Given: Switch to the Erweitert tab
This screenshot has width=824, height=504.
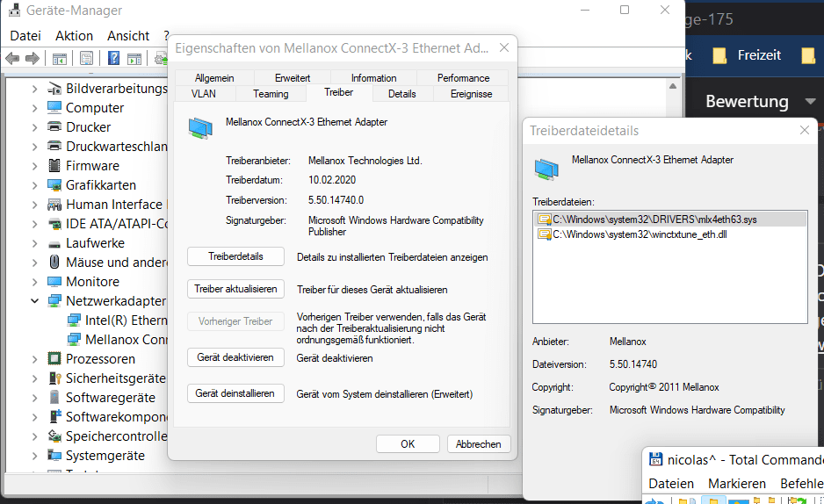Looking at the screenshot, I should click(293, 77).
